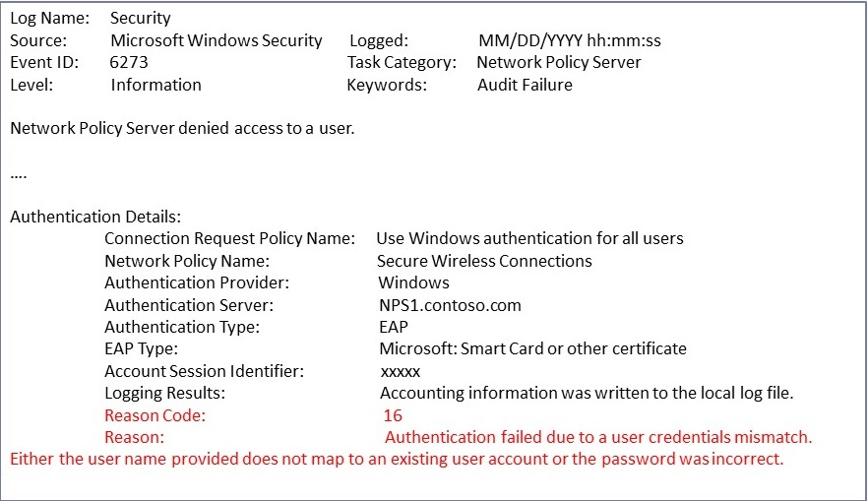Viewport: 868px width, 501px height.
Task: Click the Authentication Type value EAP
Action: 394,327
